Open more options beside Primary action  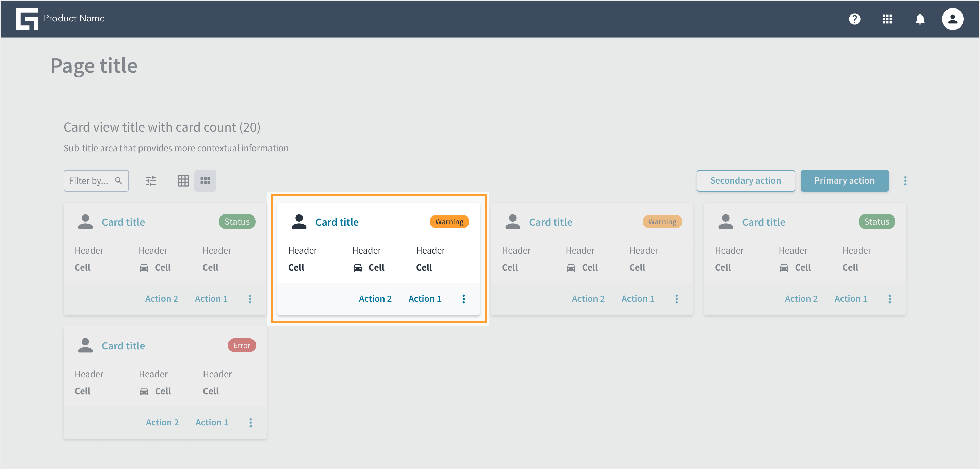[x=905, y=180]
